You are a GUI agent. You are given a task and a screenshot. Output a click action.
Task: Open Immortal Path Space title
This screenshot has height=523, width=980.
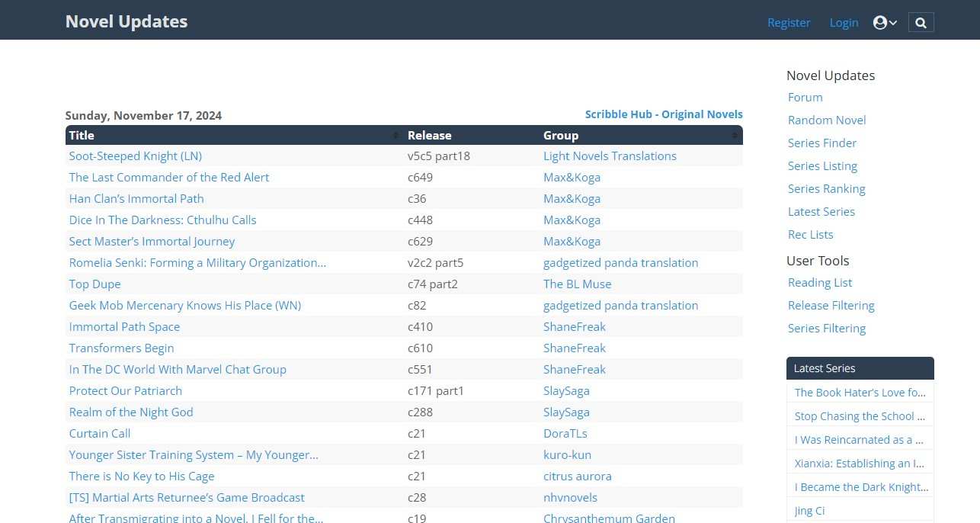[x=125, y=327]
